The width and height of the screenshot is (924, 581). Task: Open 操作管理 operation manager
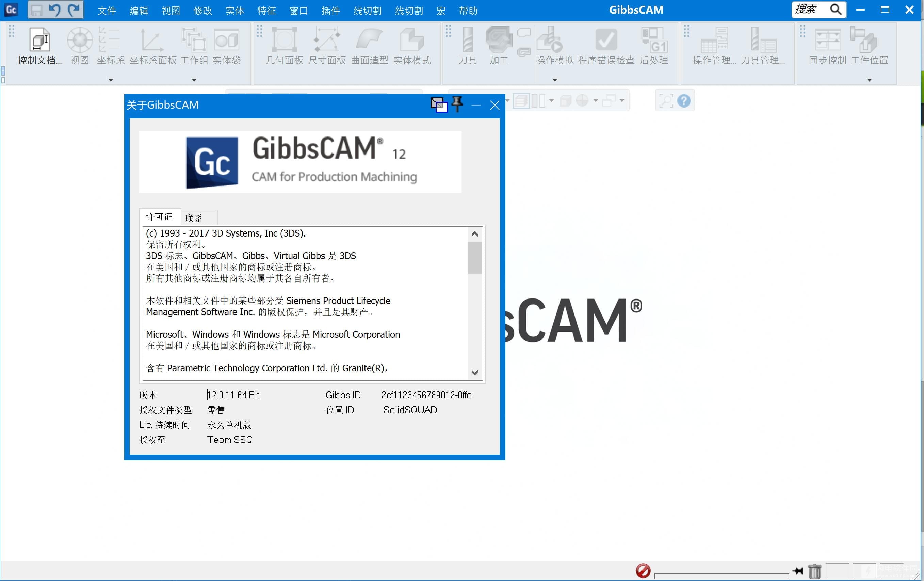(x=714, y=46)
